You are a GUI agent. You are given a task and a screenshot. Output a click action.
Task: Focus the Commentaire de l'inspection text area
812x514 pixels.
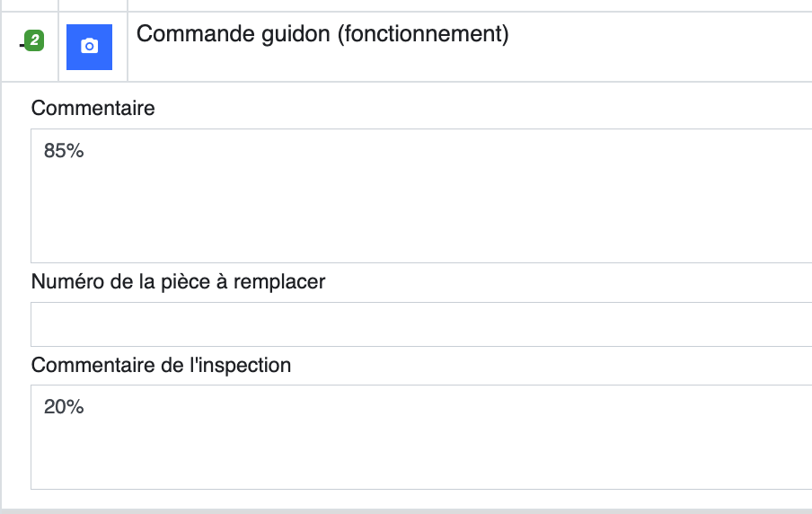[421, 437]
